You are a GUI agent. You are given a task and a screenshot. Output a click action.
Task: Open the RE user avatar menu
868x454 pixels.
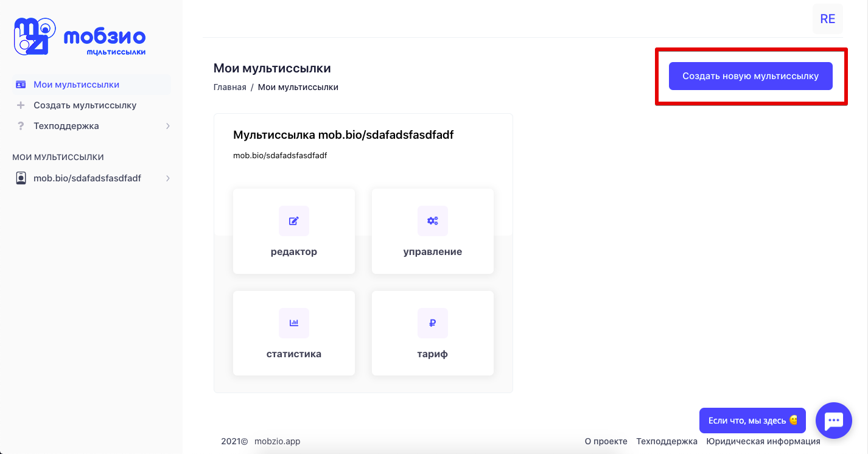point(828,19)
